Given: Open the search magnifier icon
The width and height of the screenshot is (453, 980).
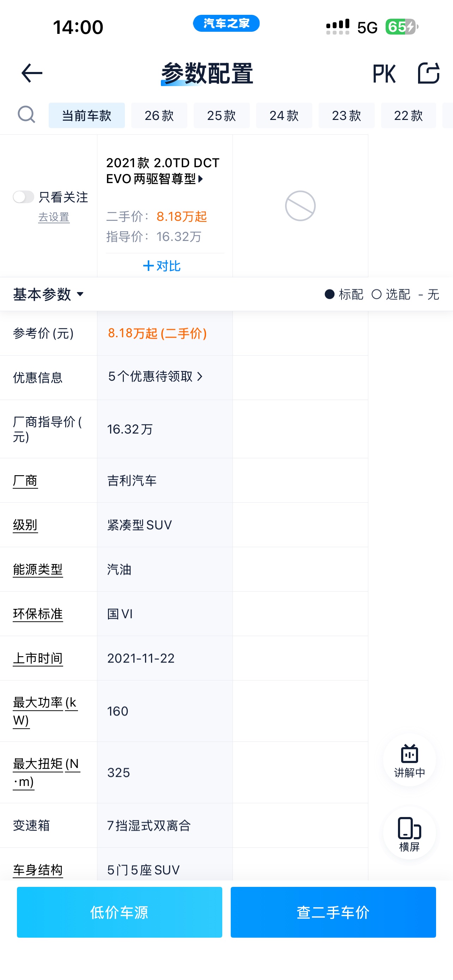Looking at the screenshot, I should (26, 115).
